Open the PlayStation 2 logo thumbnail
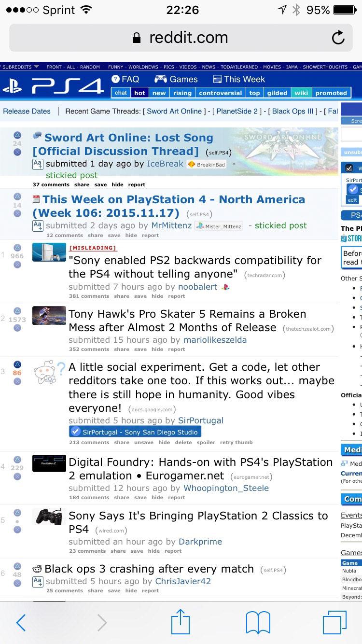 49,463
